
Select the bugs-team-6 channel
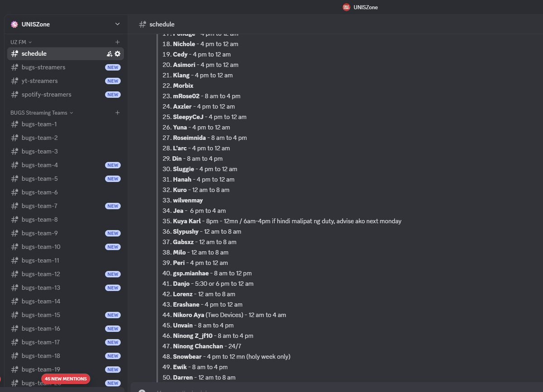pos(66,192)
